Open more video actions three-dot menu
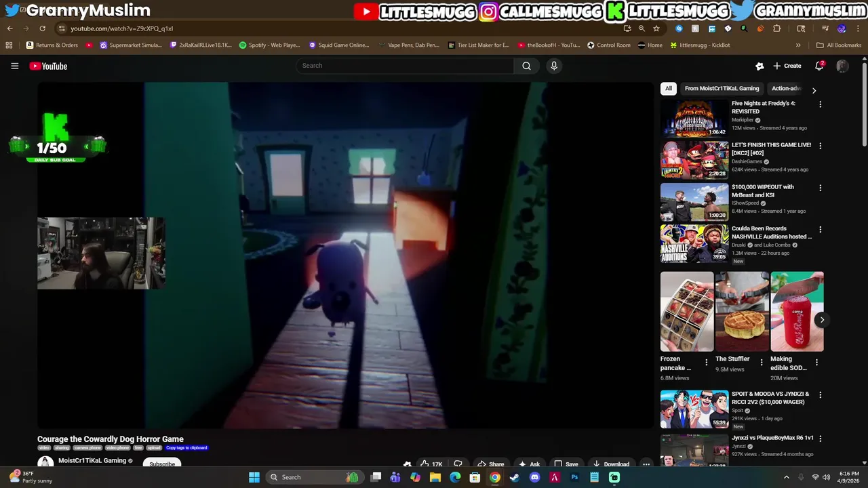The width and height of the screenshot is (868, 488). tap(646, 464)
